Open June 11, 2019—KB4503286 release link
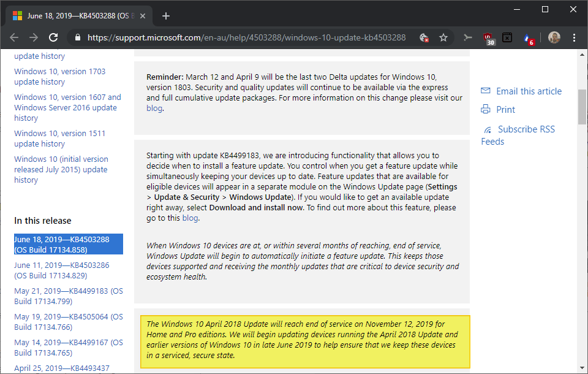 [61, 270]
